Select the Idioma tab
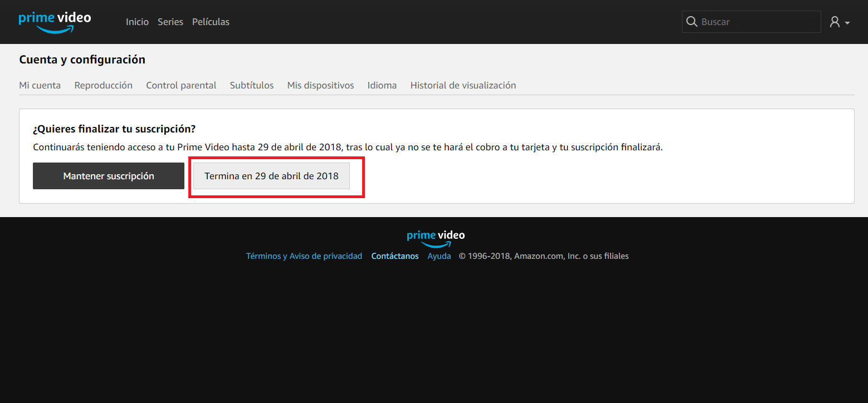The image size is (868, 403). (x=382, y=85)
